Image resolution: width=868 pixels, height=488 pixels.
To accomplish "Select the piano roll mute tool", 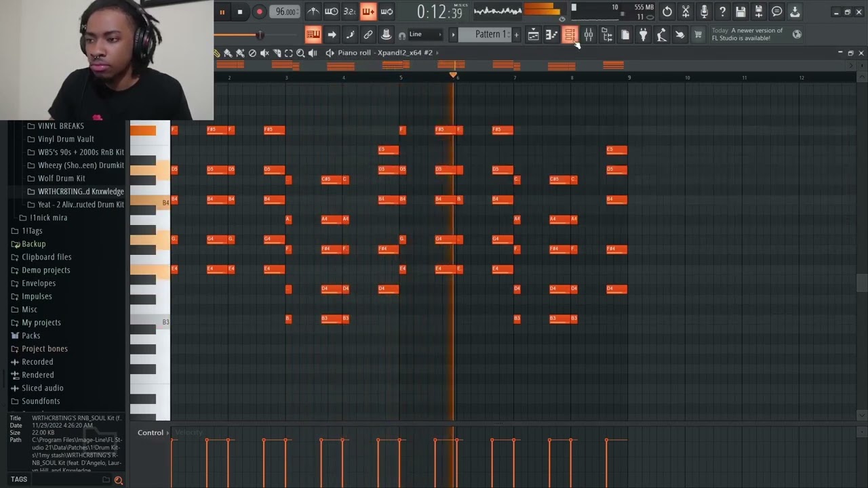I will point(264,53).
